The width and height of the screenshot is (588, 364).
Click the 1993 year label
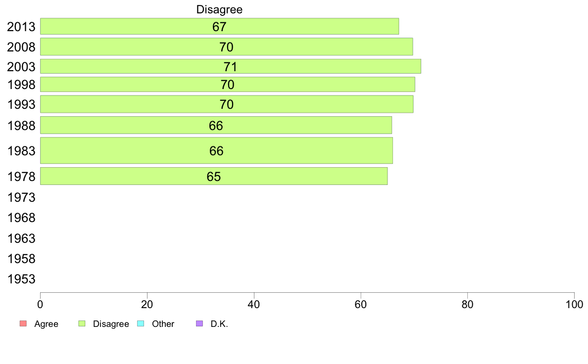click(x=21, y=104)
